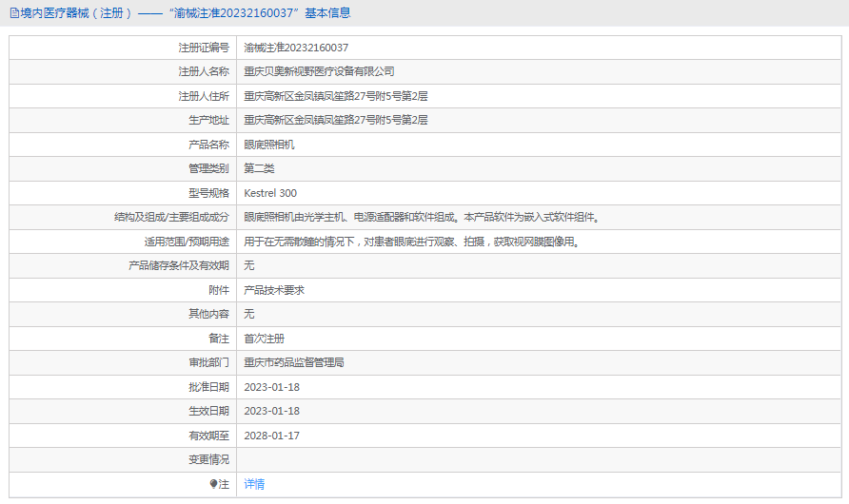Screen dimensions: 849x504
Task: Select the 无 value in the 产品储存条件及有效期 row
Action: point(249,265)
